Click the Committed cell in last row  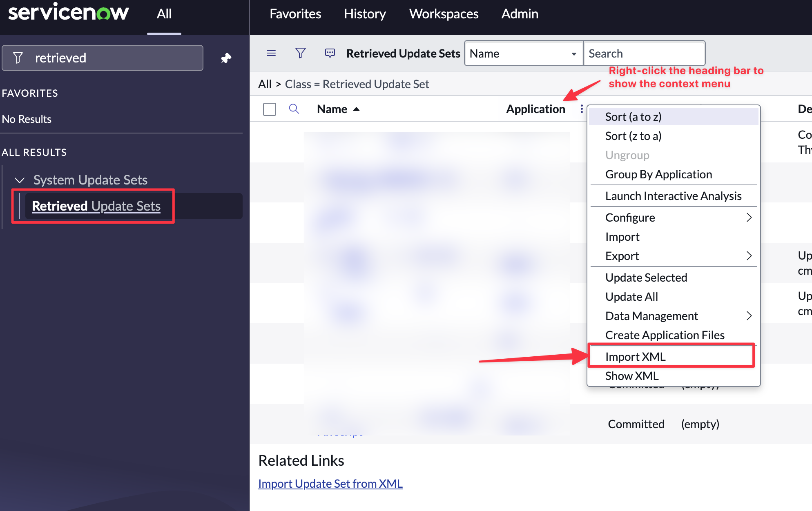pyautogui.click(x=636, y=424)
